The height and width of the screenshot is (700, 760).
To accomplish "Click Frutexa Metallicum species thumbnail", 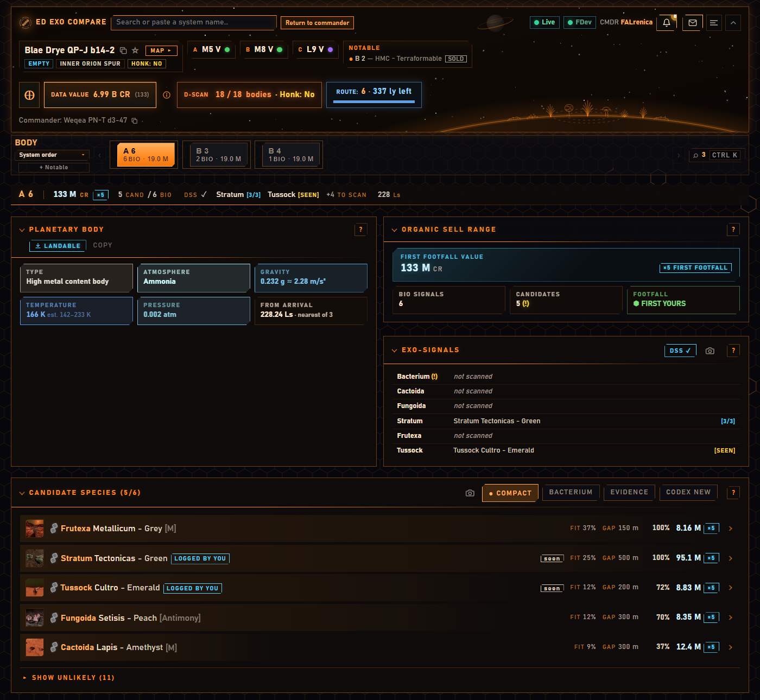I will pyautogui.click(x=35, y=529).
